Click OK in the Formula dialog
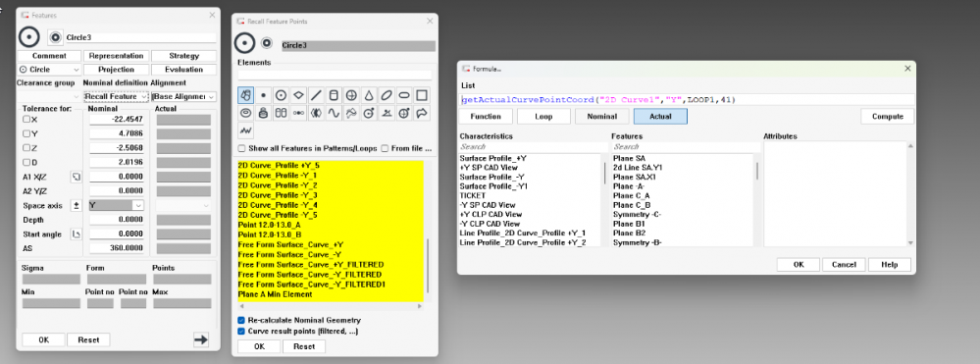980x364 pixels. [x=799, y=265]
